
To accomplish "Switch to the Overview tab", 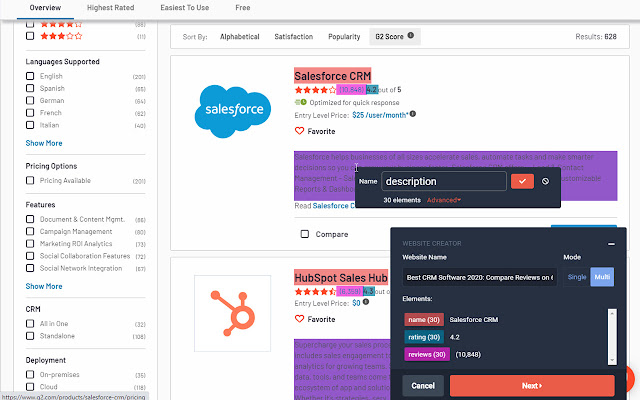I will [45, 8].
